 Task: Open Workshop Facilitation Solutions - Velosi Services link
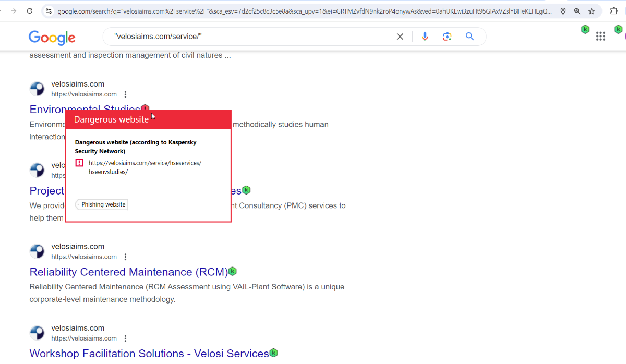coord(149,353)
